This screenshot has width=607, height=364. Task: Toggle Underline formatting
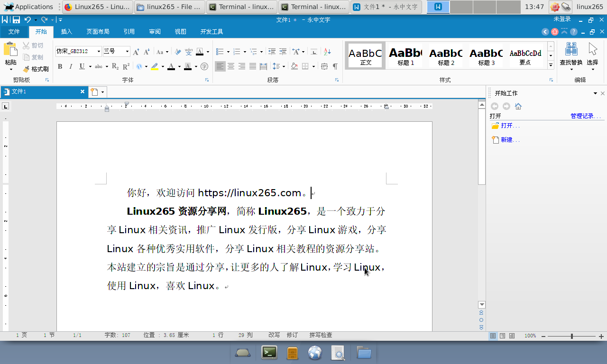point(82,66)
